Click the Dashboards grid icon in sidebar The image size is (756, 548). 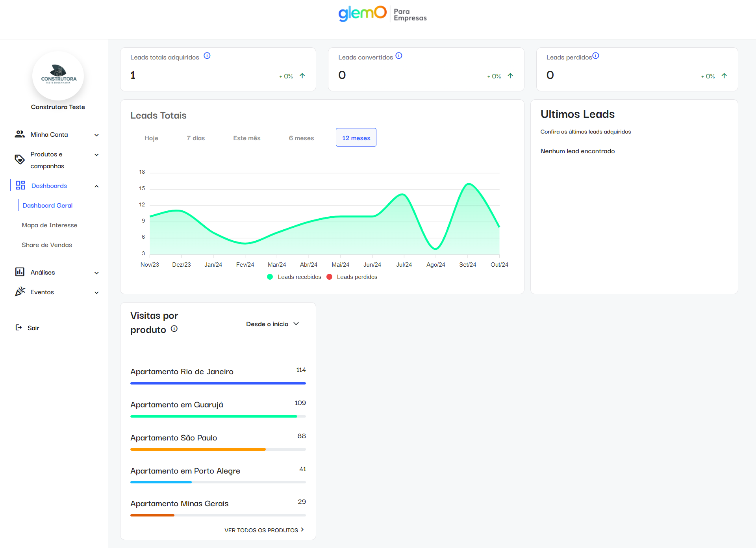[20, 186]
